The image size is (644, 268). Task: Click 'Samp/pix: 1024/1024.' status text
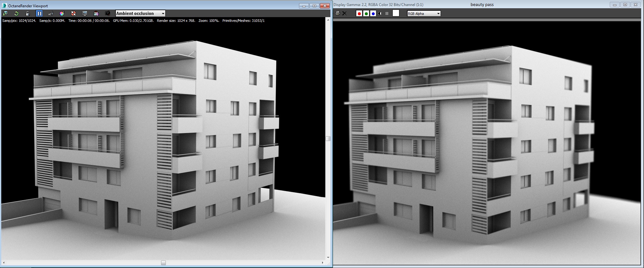tap(19, 21)
